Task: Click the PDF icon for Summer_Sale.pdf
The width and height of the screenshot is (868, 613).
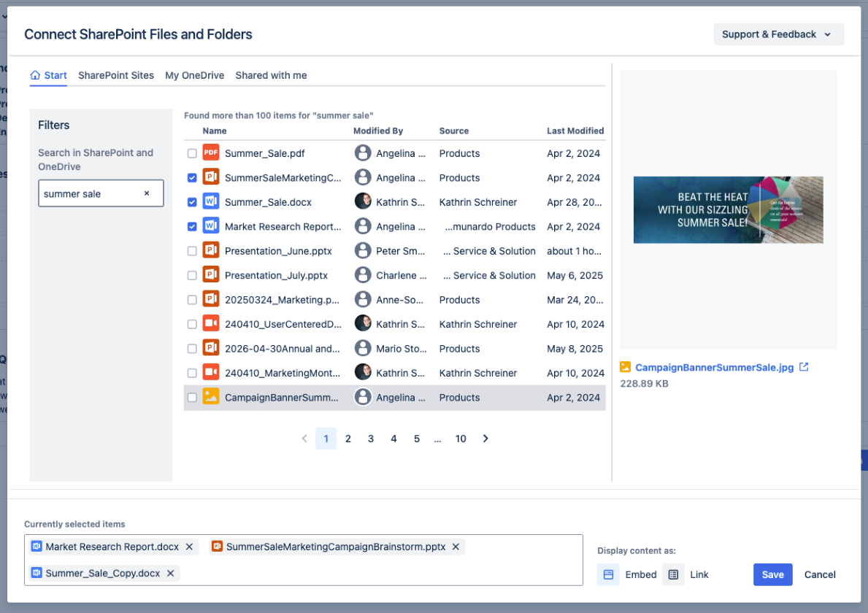Action: [211, 153]
